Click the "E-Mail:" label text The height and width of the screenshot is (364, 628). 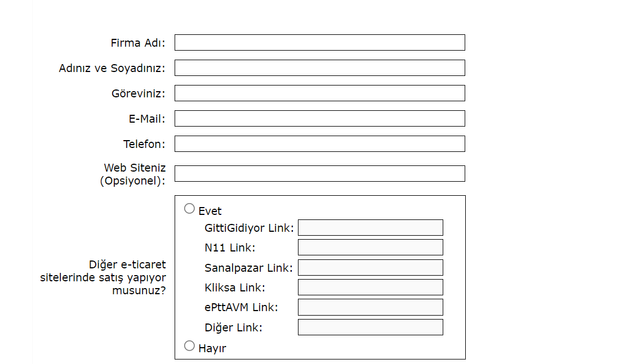[147, 119]
